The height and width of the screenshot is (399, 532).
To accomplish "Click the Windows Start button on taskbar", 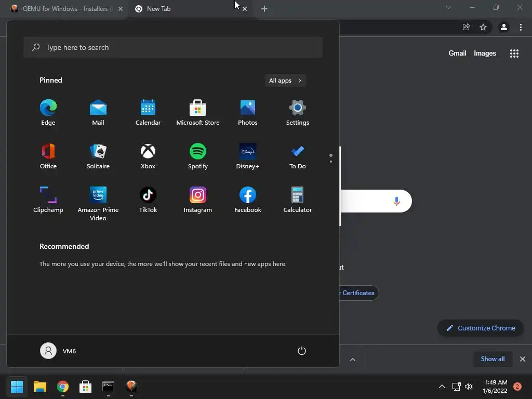I will (x=17, y=387).
